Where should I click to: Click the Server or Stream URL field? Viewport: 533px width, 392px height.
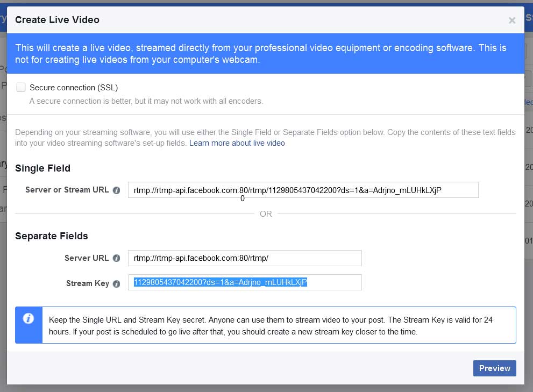303,190
